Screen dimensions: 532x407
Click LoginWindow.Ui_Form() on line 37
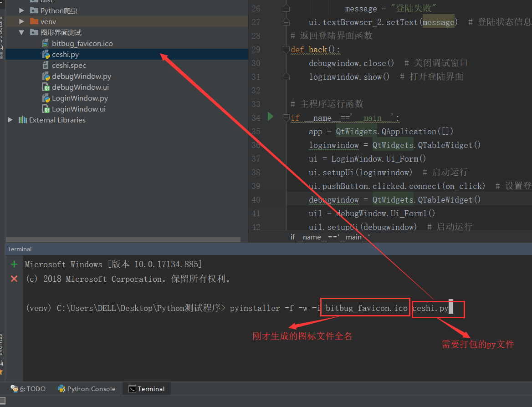point(379,159)
